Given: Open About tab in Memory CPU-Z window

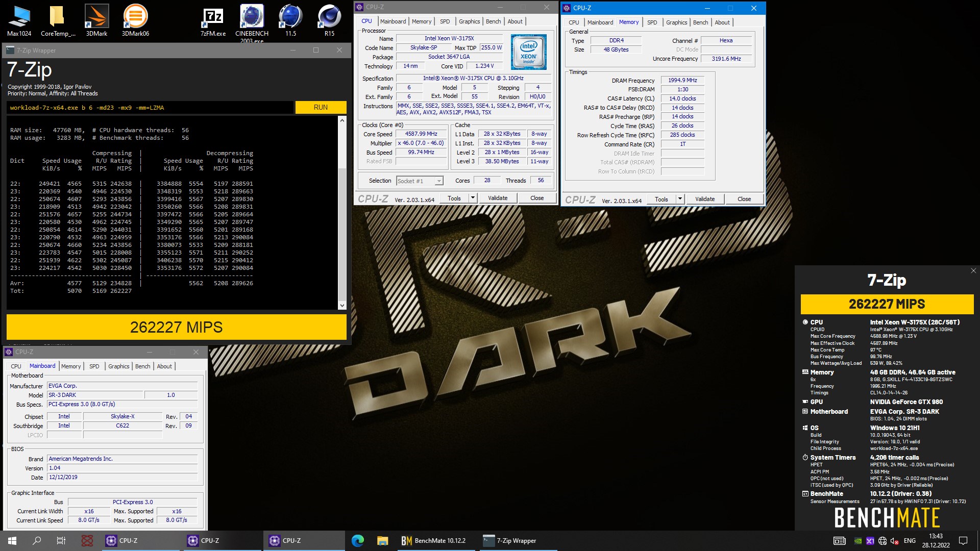Looking at the screenshot, I should [722, 22].
